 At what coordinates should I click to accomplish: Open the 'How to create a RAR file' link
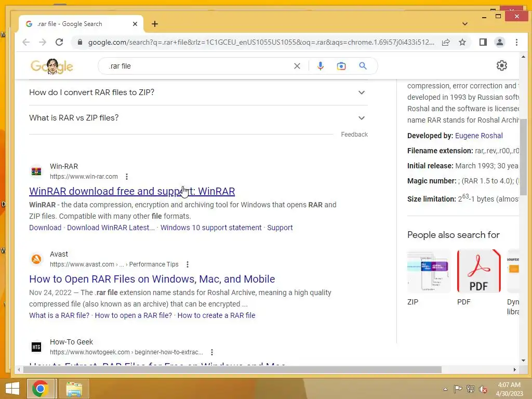coord(217,315)
